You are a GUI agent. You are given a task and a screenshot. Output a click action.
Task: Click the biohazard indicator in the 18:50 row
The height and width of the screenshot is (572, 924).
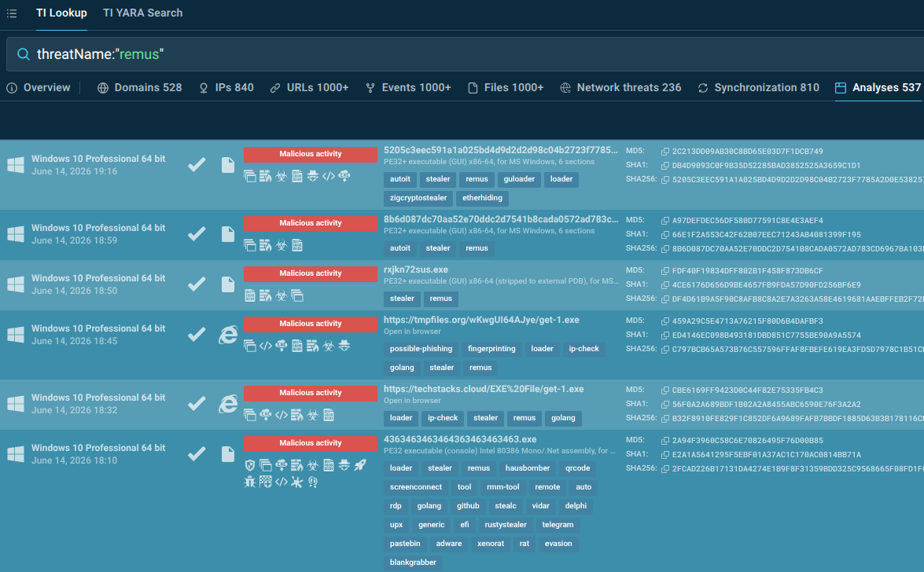pos(281,295)
